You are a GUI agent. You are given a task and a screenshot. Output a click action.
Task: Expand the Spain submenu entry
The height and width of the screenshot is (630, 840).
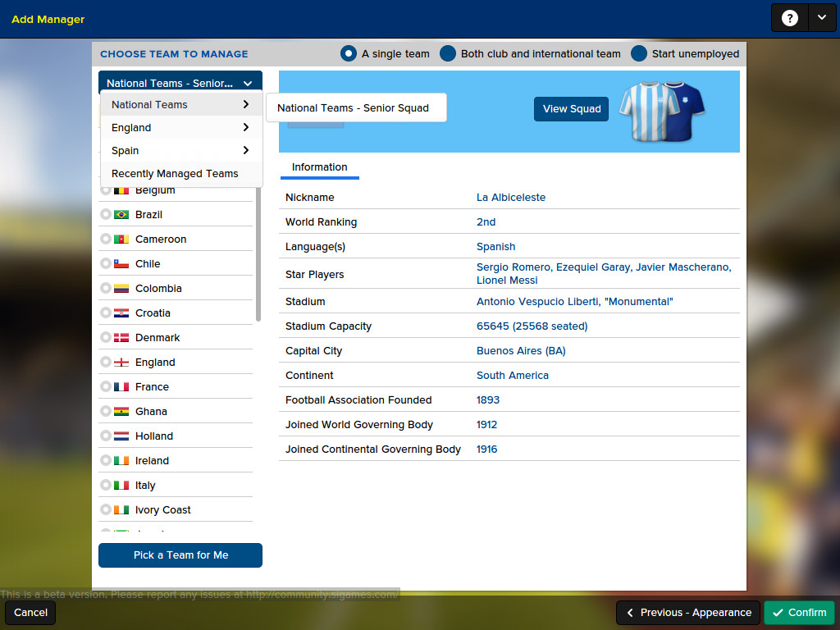180,151
